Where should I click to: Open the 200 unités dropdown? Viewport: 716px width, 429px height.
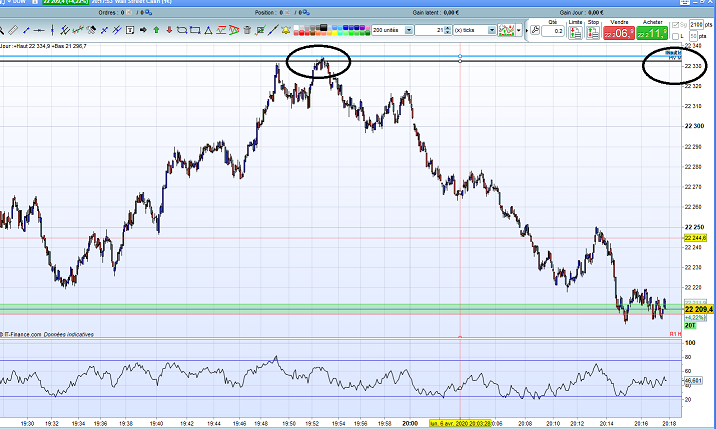click(409, 30)
